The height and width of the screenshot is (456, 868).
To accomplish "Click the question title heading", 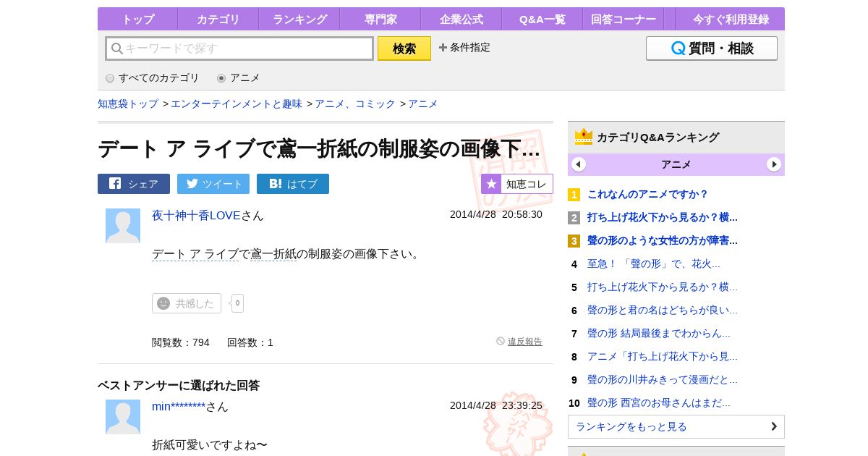I will (x=319, y=148).
